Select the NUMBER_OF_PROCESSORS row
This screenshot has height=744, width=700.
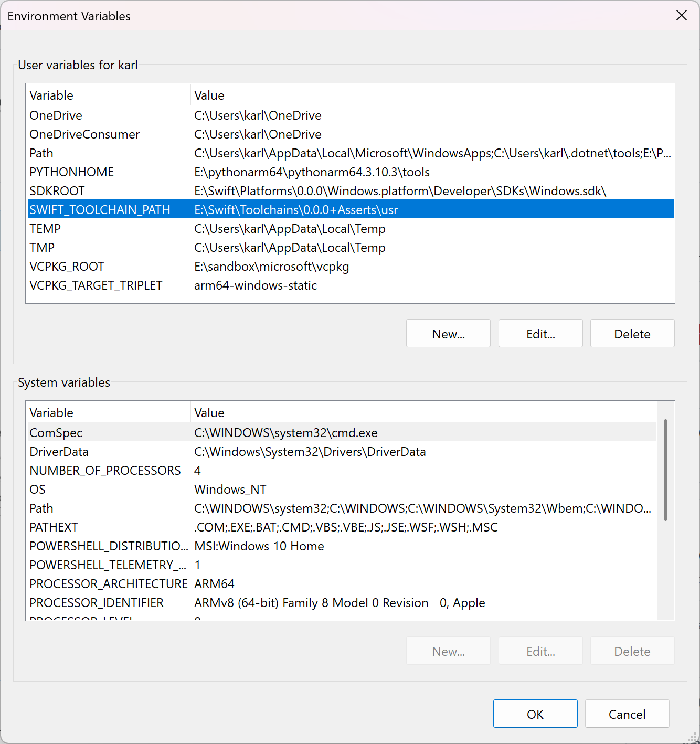pyautogui.click(x=105, y=471)
